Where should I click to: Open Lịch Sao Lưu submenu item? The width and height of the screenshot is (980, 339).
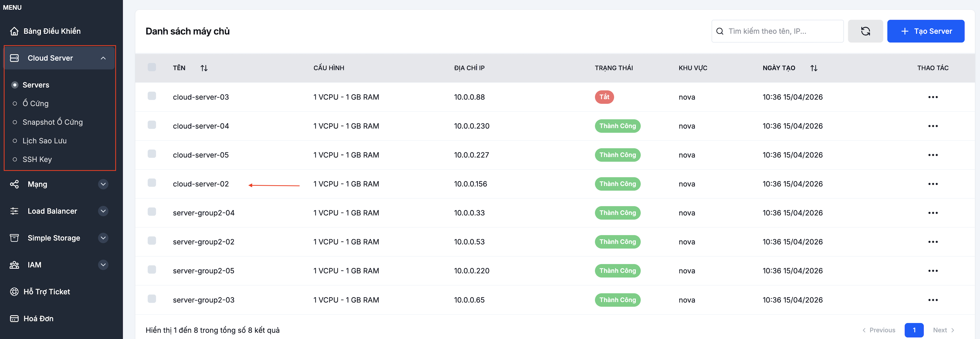point(45,141)
